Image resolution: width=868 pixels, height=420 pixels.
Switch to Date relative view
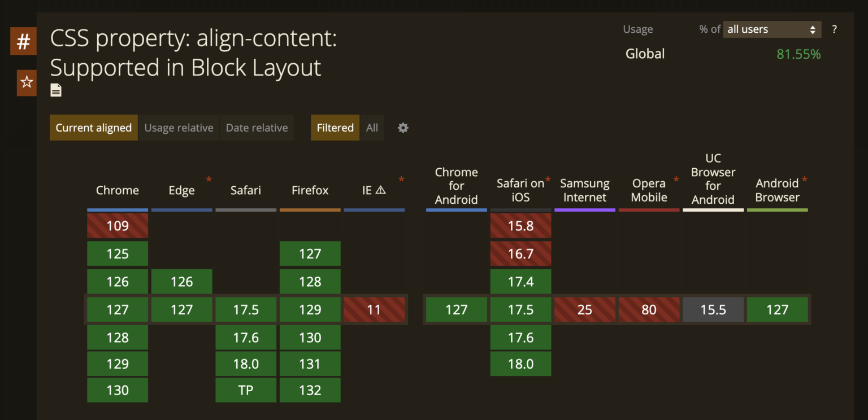(x=257, y=128)
